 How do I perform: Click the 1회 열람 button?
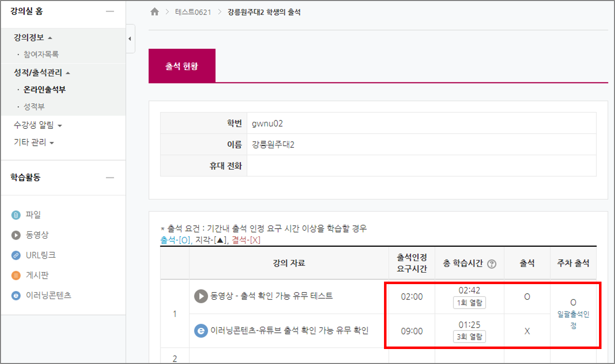(x=469, y=303)
